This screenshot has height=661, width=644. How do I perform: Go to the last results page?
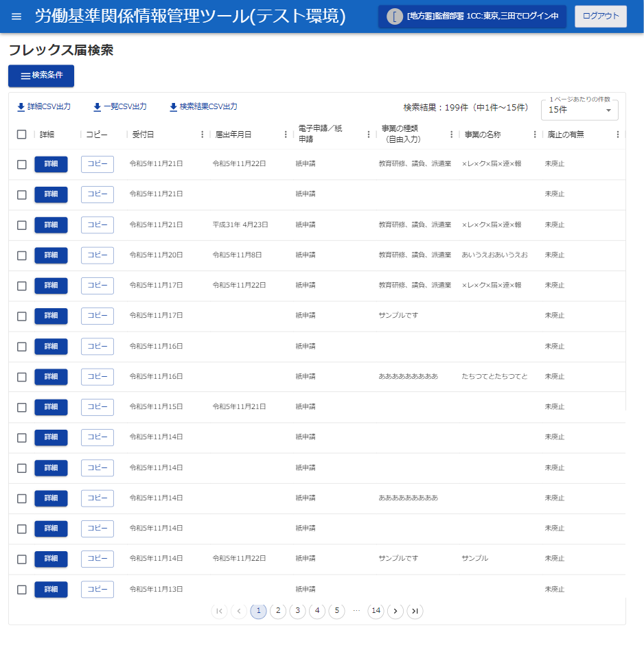pos(415,611)
